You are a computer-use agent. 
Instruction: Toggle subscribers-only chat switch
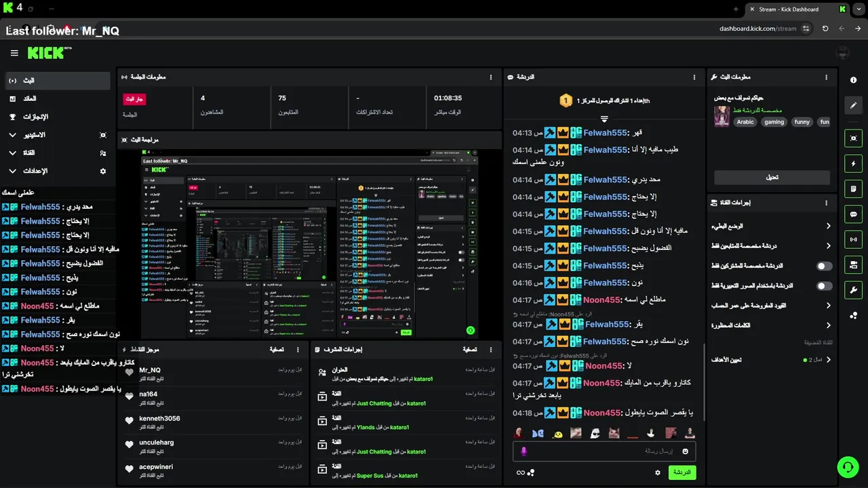[824, 266]
